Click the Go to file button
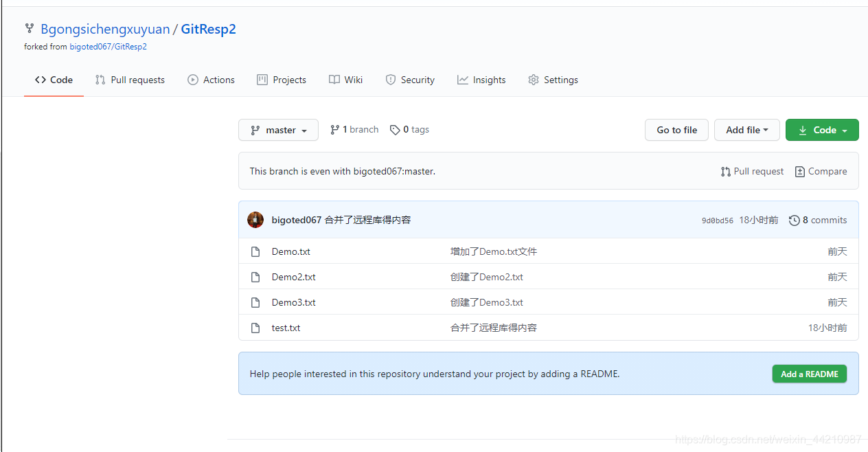Screen dimensions: 868x452 click(676, 130)
